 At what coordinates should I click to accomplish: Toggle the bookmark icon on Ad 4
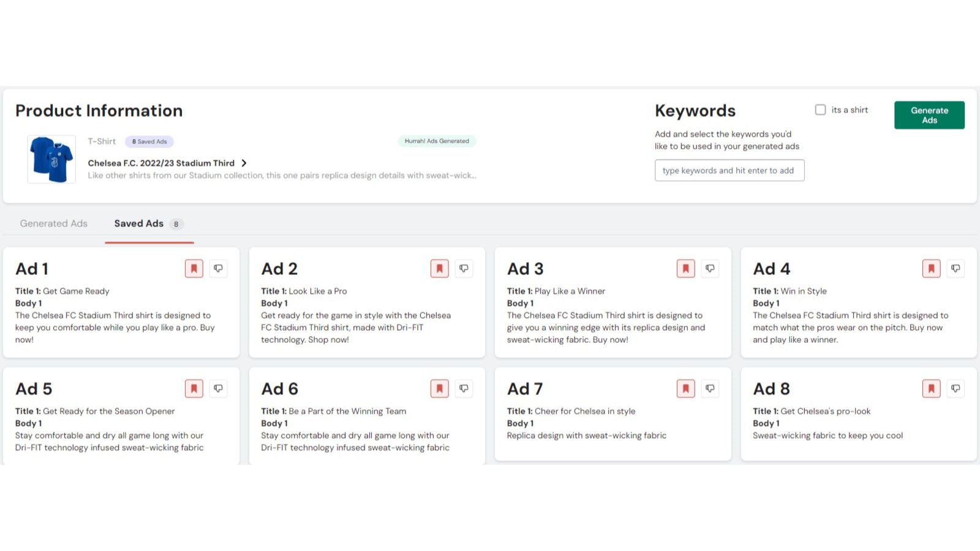coord(931,269)
